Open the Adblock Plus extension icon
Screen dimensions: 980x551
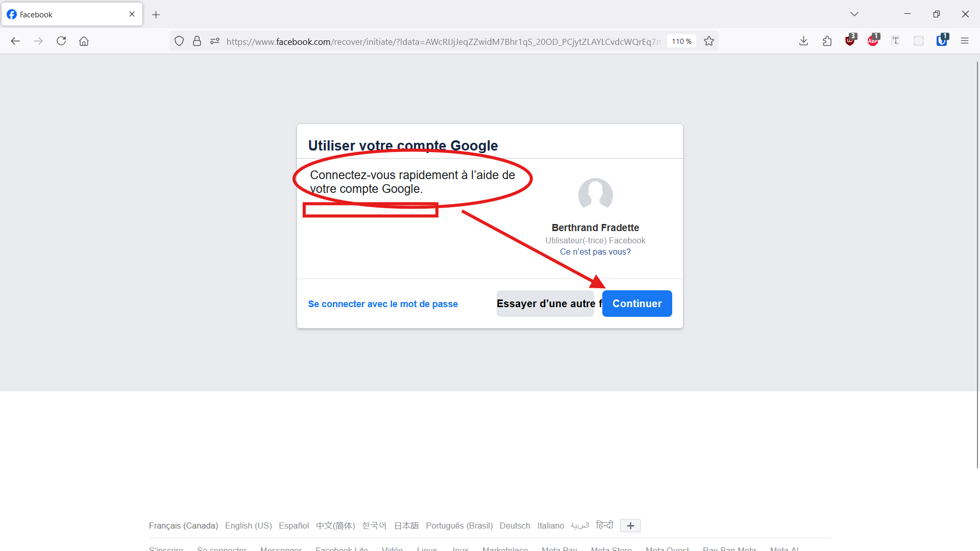(873, 40)
